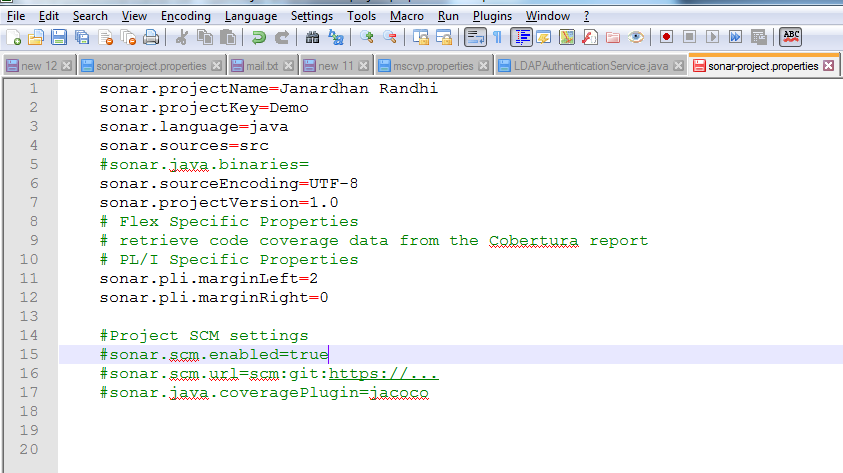Open the Function List panel
This screenshot has height=473, width=843.
(x=590, y=37)
